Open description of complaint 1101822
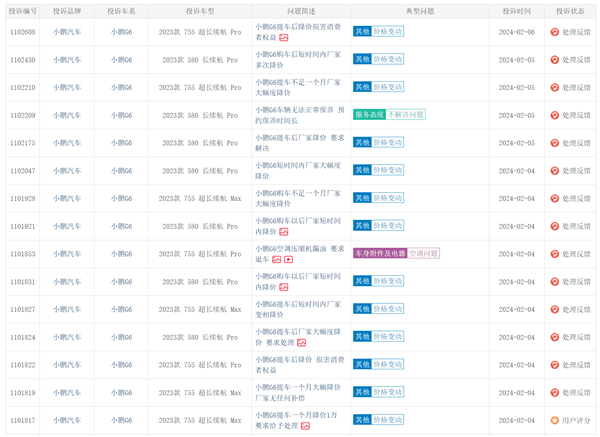The height and width of the screenshot is (437, 600). 299,365
